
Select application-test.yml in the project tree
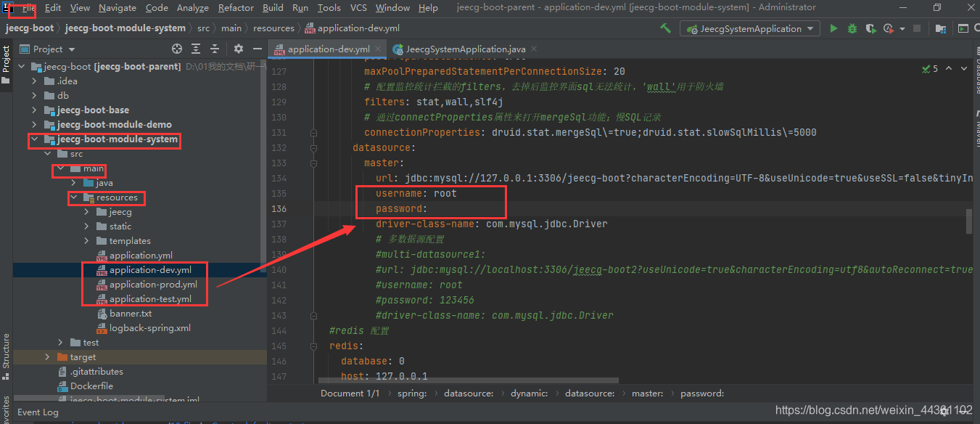[150, 298]
